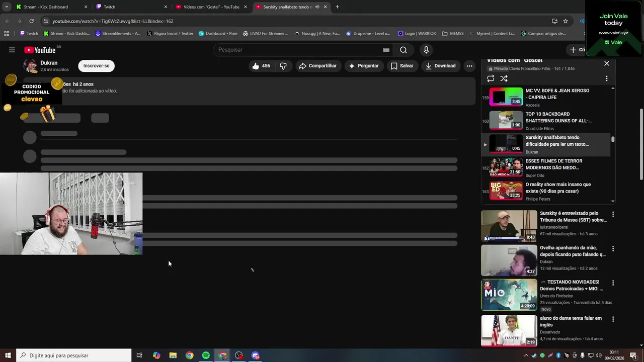Mute the Surskity tab via speaker icon
644x362 pixels.
point(317,7)
